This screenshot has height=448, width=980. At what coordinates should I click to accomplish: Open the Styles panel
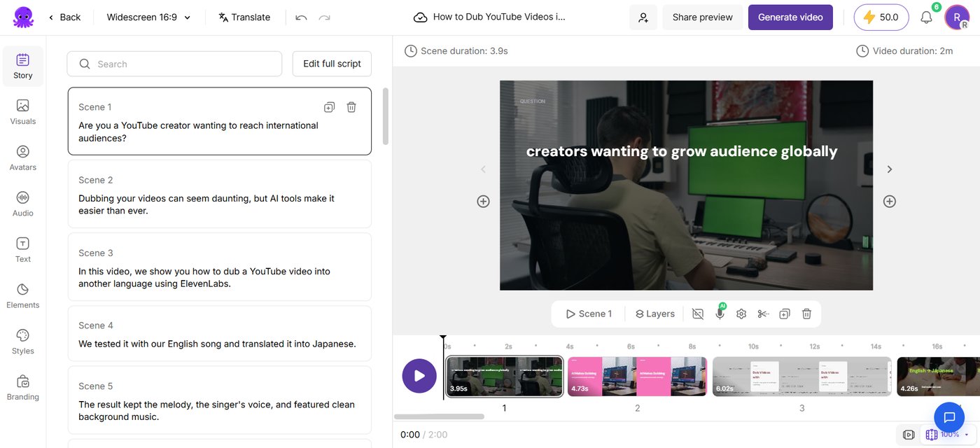click(23, 342)
